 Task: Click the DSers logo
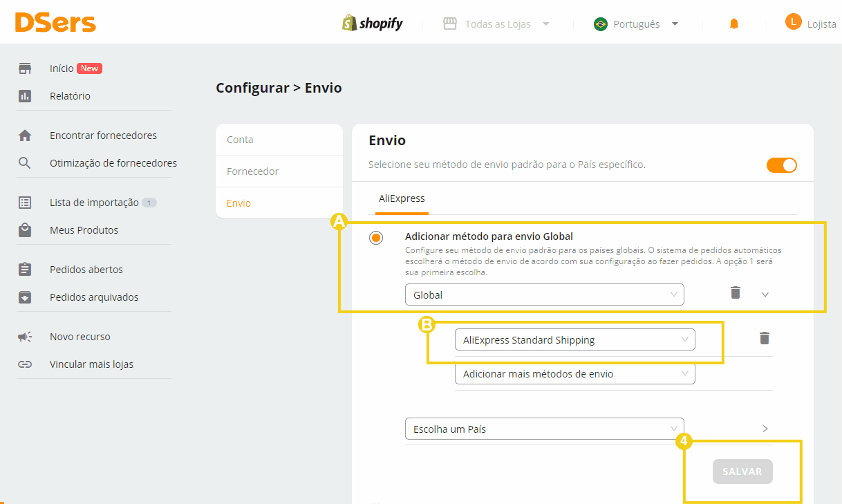tap(55, 23)
